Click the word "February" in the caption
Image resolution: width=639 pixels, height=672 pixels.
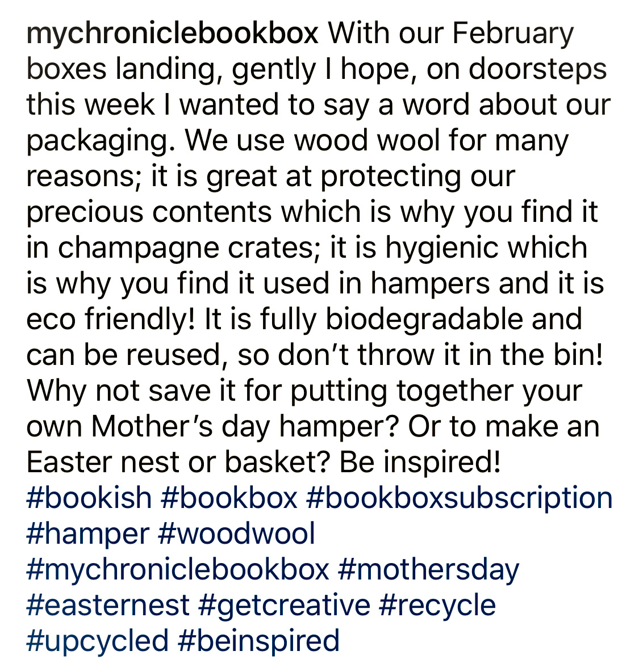point(513,34)
